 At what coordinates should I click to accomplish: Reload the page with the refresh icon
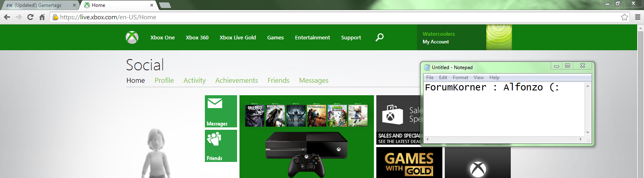coord(30,17)
